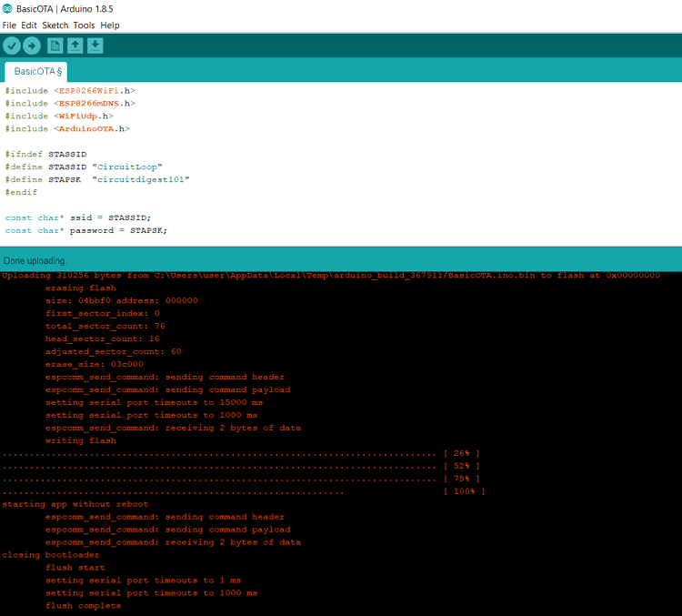The width and height of the screenshot is (682, 616).
Task: Click the 26% progress indicator
Action: pos(461,453)
